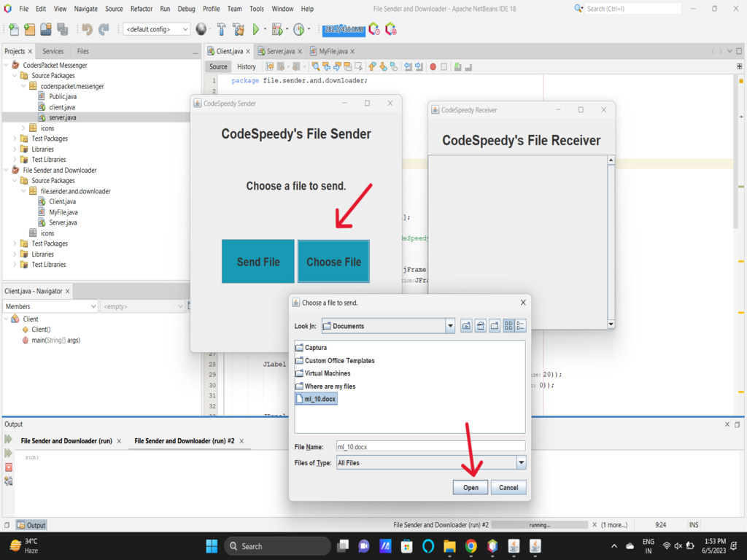Click the NetBeans Search box
The height and width of the screenshot is (560, 747).
pos(632,9)
